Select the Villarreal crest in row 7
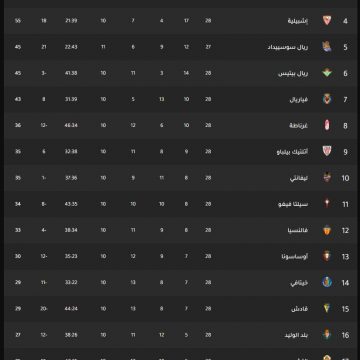Screen dimensions: 360x360 tap(327, 99)
